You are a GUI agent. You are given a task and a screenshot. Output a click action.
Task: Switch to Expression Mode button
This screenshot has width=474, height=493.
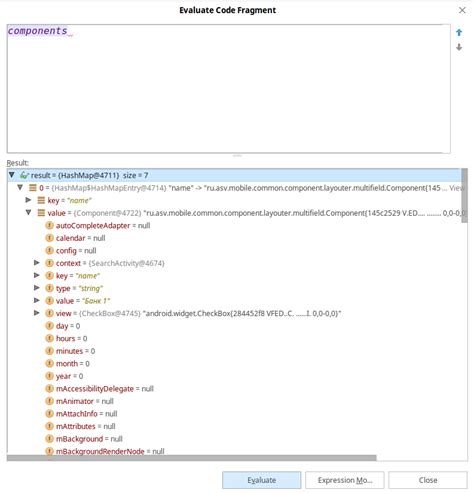pyautogui.click(x=345, y=480)
